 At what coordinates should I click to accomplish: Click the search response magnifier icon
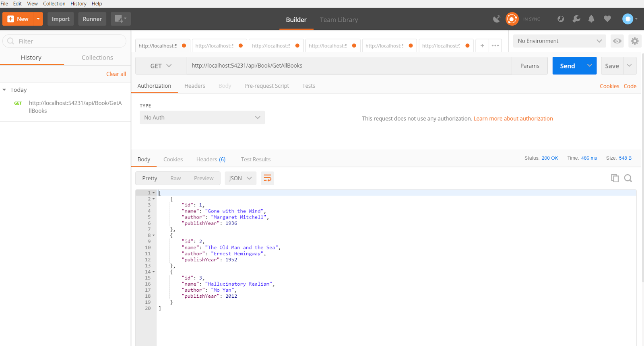click(628, 178)
